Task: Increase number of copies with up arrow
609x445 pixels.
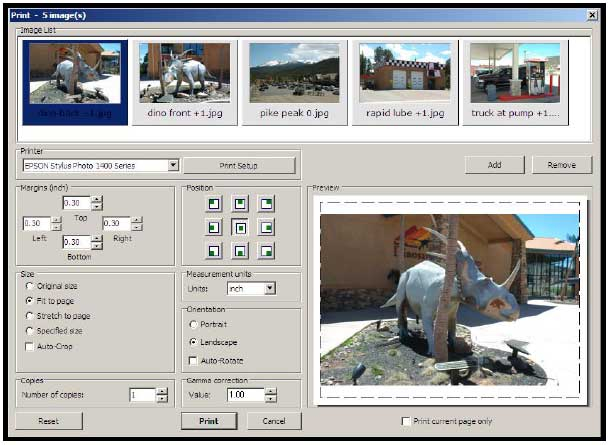Action: [162, 392]
